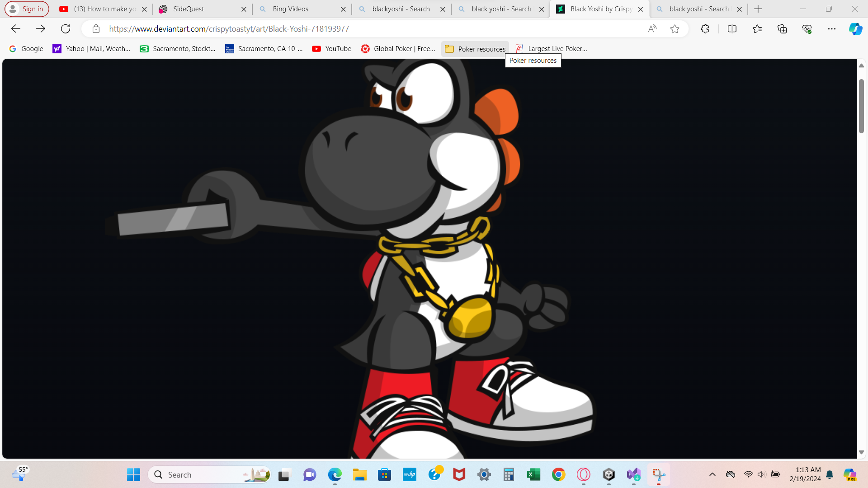
Task: Open the Extensions puzzle-piece icon
Action: coord(705,28)
